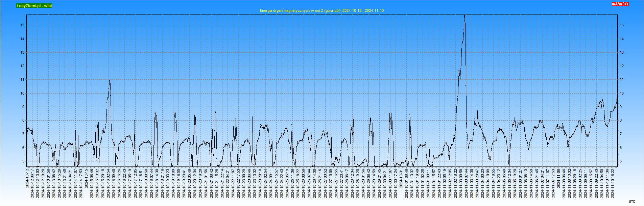Click the left Y-axis value 8
This screenshot has height=206, width=644.
23,120
